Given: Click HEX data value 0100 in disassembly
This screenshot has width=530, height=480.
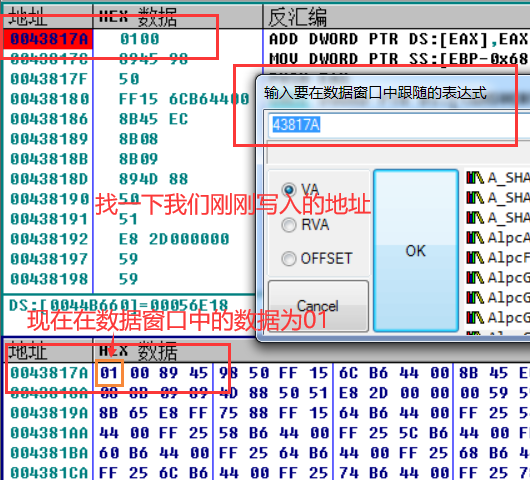Looking at the screenshot, I should 140,39.
